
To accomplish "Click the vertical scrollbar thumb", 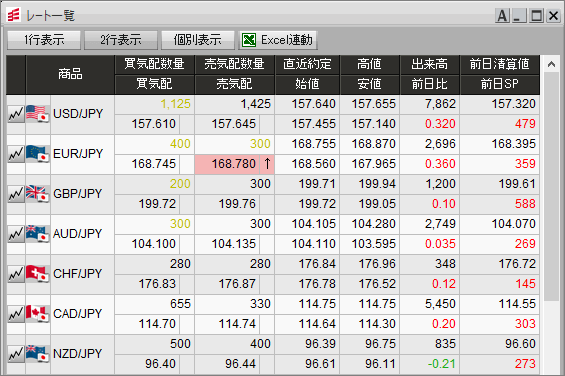I will [551, 186].
